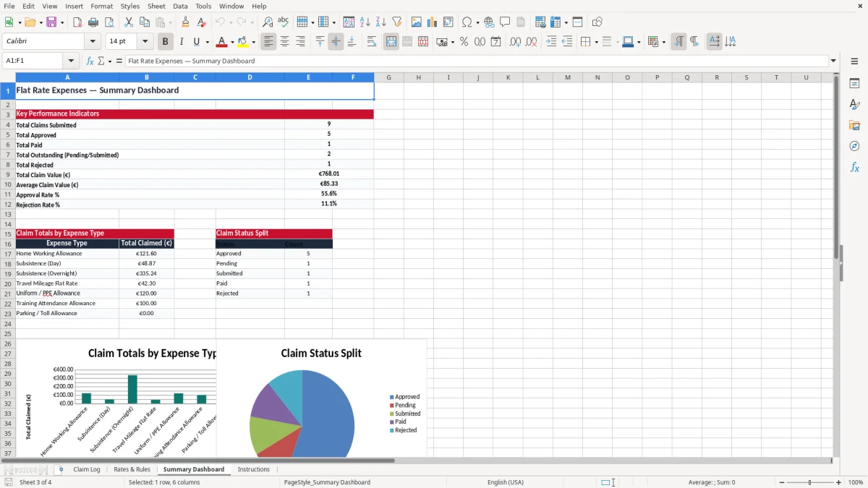868x488 pixels.
Task: Open the Conditional Formatting dropdown arrow
Action: (x=663, y=42)
